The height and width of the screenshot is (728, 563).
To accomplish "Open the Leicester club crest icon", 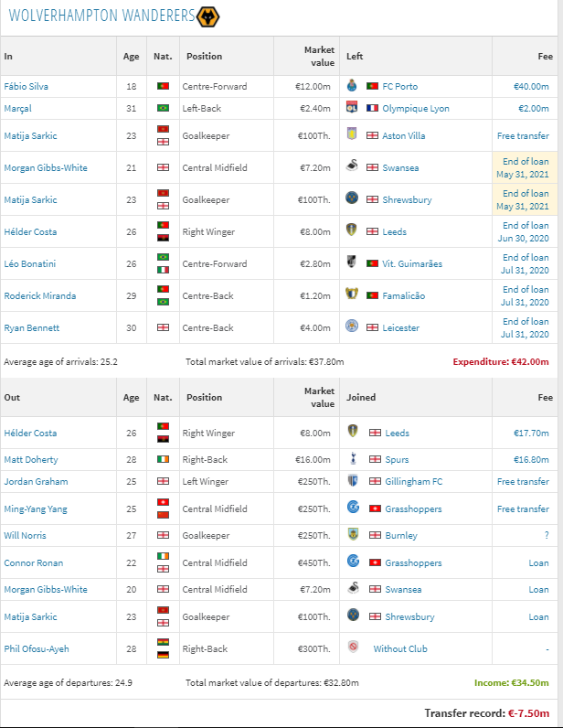I will click(x=352, y=327).
